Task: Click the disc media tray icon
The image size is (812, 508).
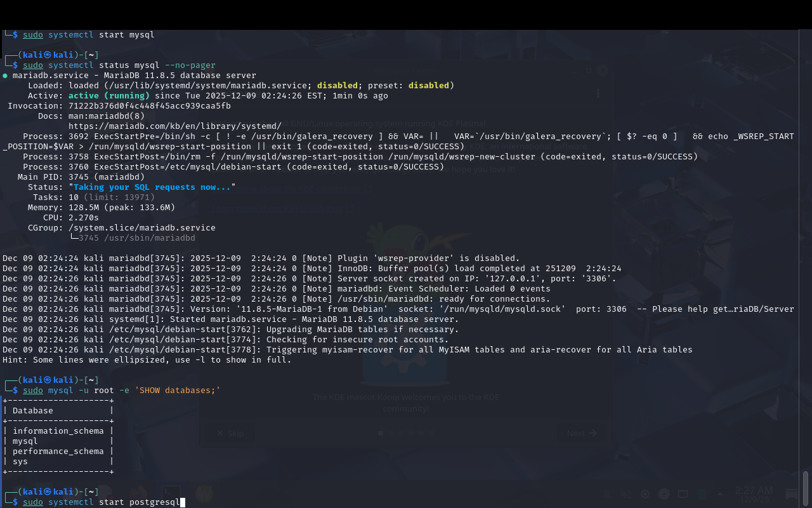Action: pos(664,494)
